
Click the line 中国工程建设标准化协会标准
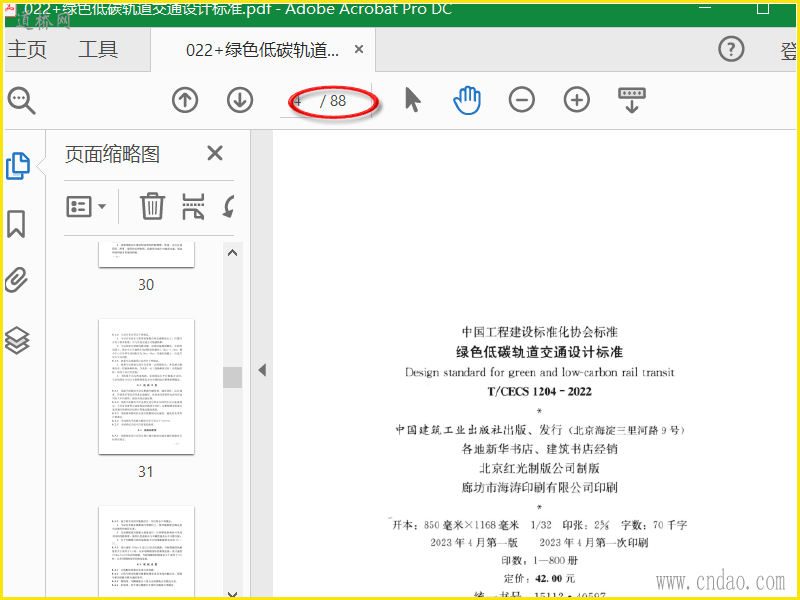click(x=539, y=332)
